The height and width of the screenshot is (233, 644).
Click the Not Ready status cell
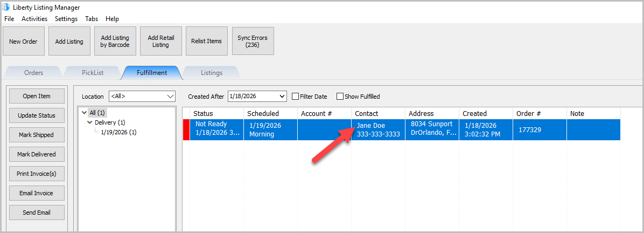(x=216, y=129)
